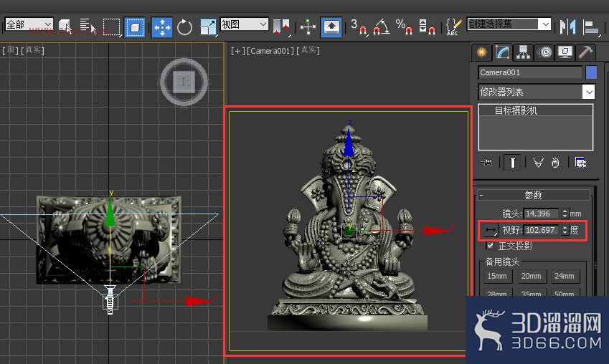609x364 pixels.
Task: Open the [Camera001] viewport label menu
Action: click(x=270, y=51)
